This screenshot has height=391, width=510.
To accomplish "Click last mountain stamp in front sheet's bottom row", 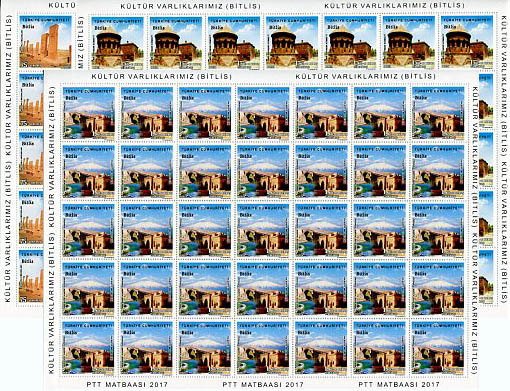I will [438, 348].
